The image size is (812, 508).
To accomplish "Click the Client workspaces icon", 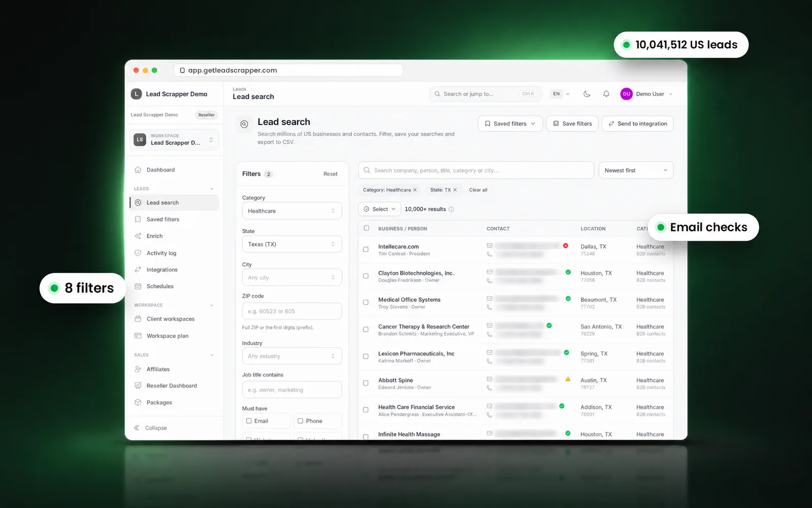I will (x=138, y=319).
